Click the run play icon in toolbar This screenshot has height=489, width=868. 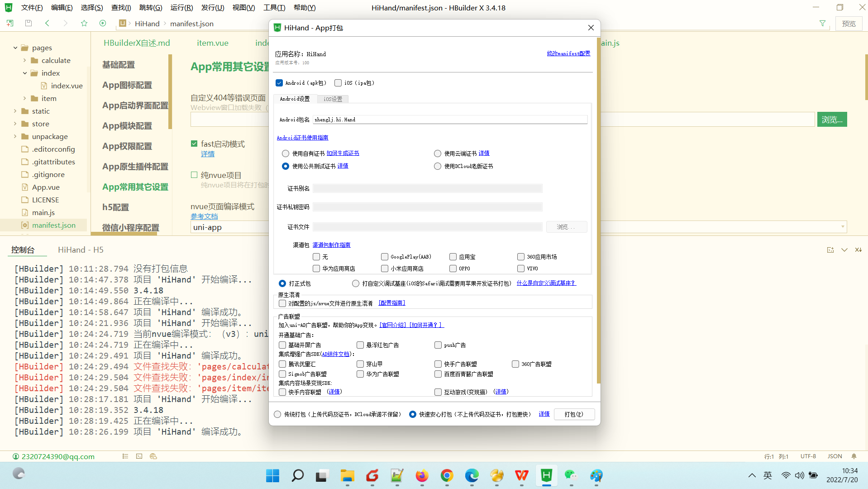tap(103, 23)
